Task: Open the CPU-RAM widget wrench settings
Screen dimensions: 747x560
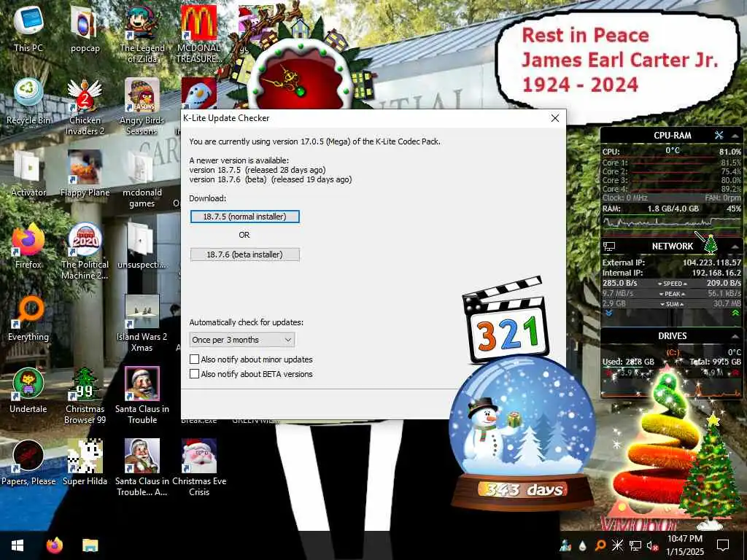Action: coord(719,135)
